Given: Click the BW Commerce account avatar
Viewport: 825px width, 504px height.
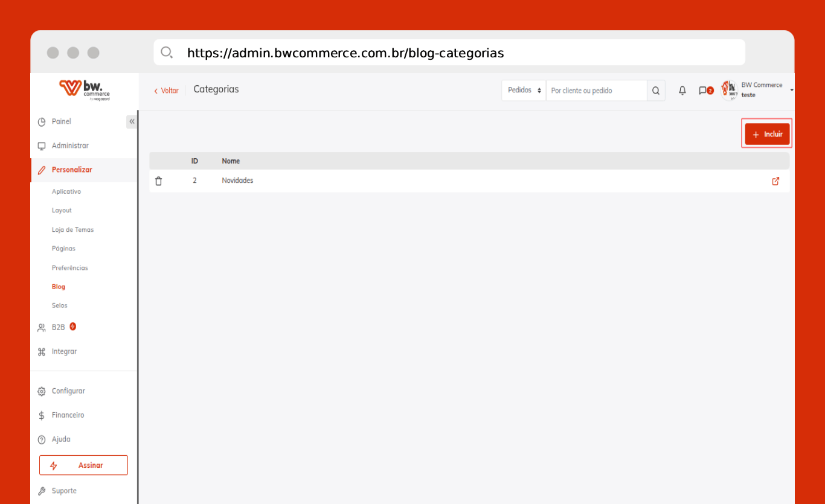Looking at the screenshot, I should (730, 91).
